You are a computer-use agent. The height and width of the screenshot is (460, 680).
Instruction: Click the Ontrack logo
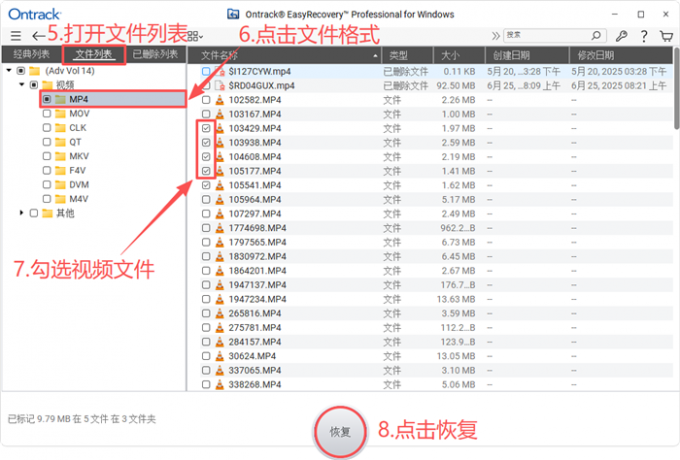(x=34, y=14)
